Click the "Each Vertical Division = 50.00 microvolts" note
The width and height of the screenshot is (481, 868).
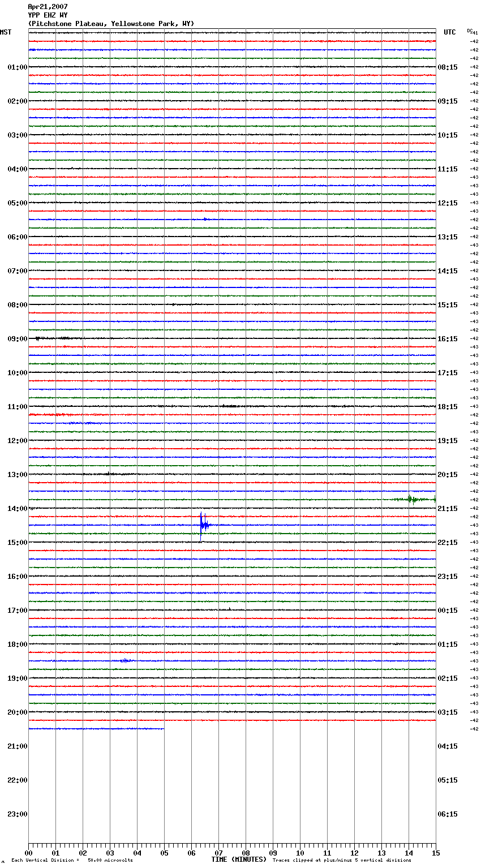[72, 860]
